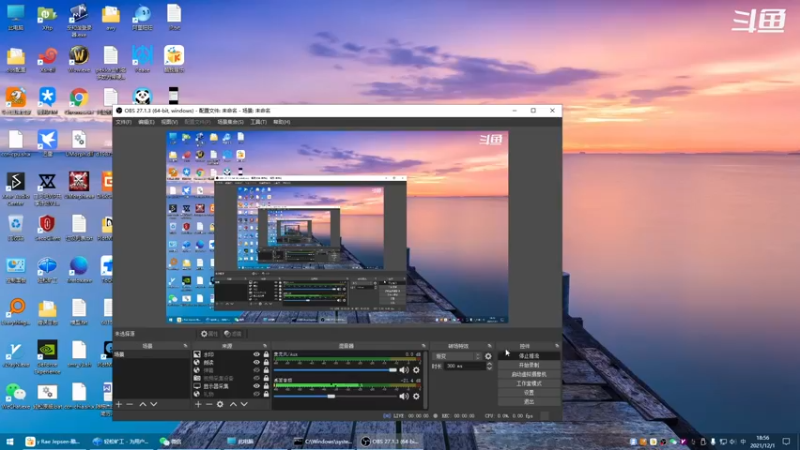Move scene up using the Scenes panel up arrow
This screenshot has height=450, width=800.
point(143,404)
